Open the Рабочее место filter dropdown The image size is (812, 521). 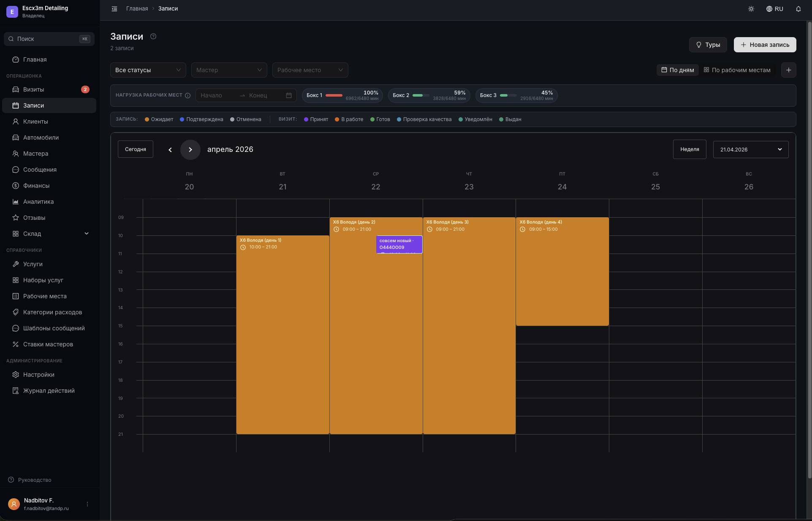(310, 70)
